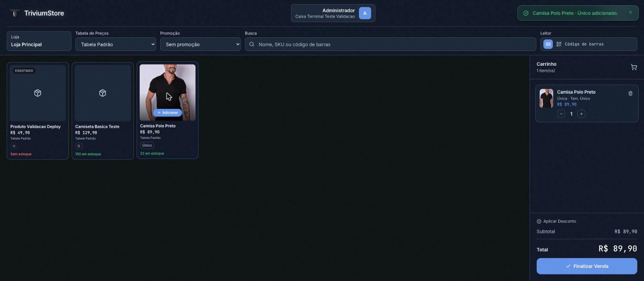Select the Loja Principal store field
This screenshot has width=644, height=281.
[39, 41]
